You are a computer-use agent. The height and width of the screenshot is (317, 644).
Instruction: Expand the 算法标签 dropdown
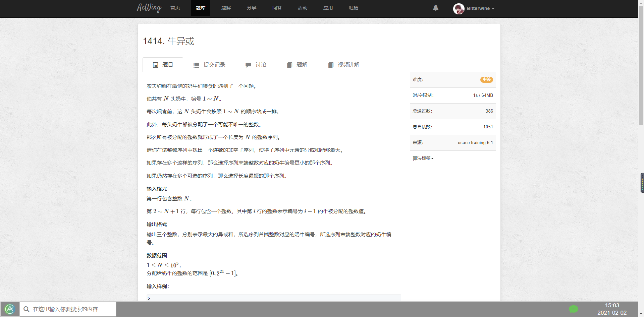pos(423,158)
